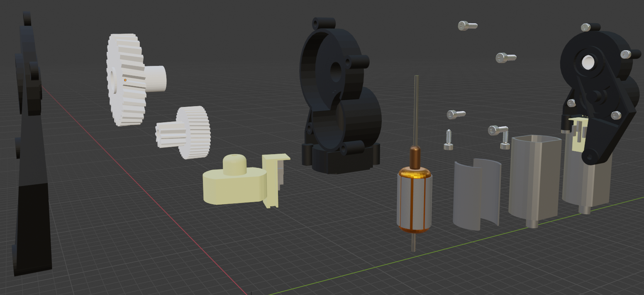The image size is (644, 295).
Task: Select the pair of curved gray magnets
Action: [x=476, y=194]
